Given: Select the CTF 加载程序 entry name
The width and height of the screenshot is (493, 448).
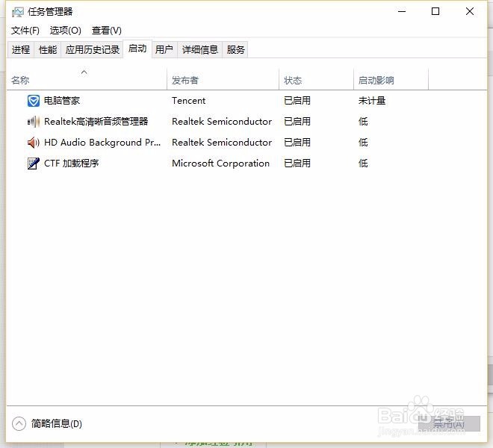Looking at the screenshot, I should point(72,164).
